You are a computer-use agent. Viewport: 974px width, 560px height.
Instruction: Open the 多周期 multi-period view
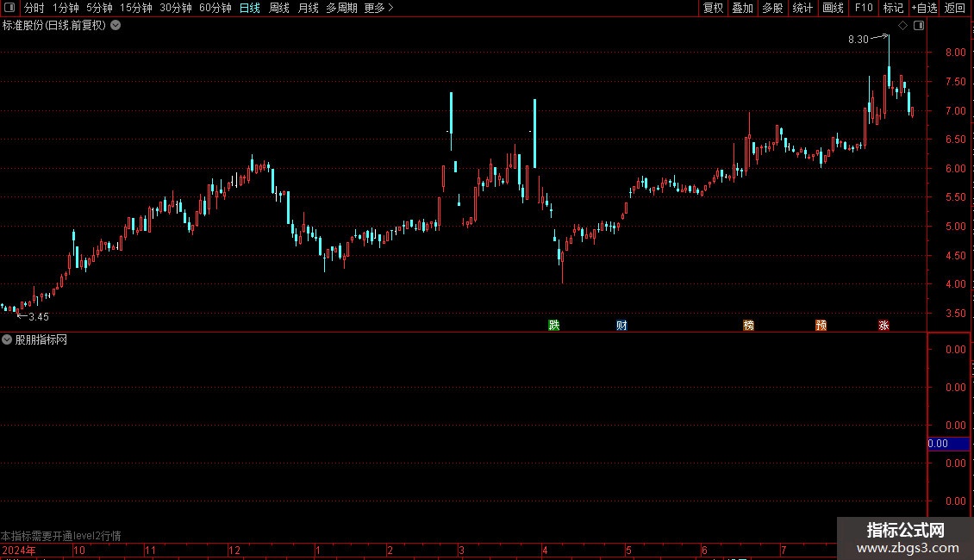[x=341, y=8]
